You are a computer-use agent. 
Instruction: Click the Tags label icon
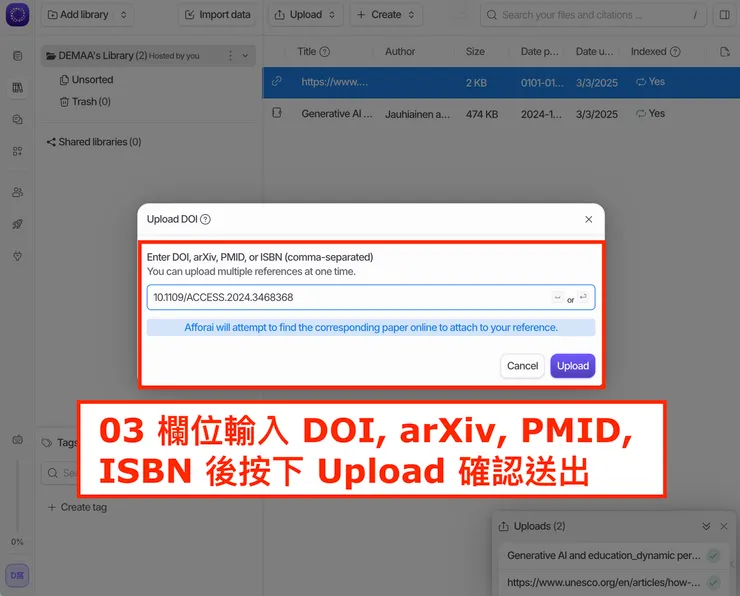[x=47, y=443]
